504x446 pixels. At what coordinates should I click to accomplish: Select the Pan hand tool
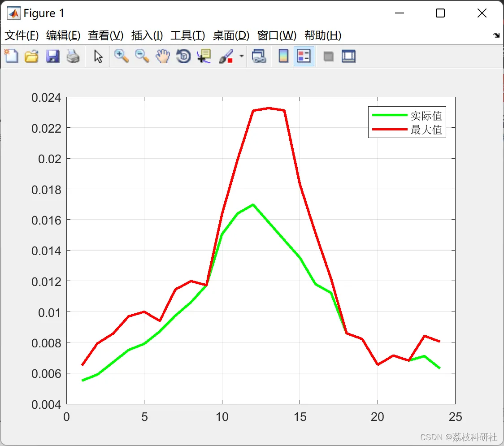[163, 56]
